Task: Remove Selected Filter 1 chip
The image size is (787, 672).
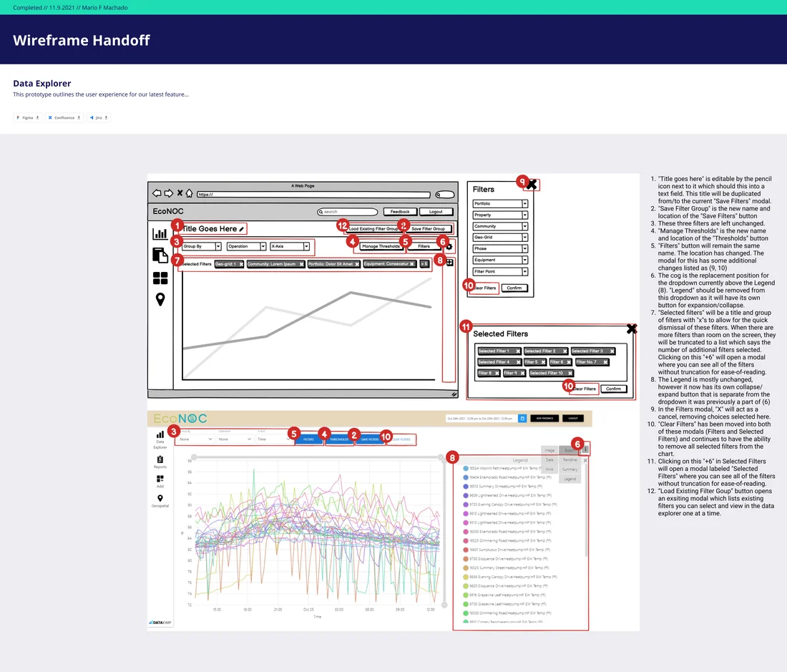Action: (518, 351)
